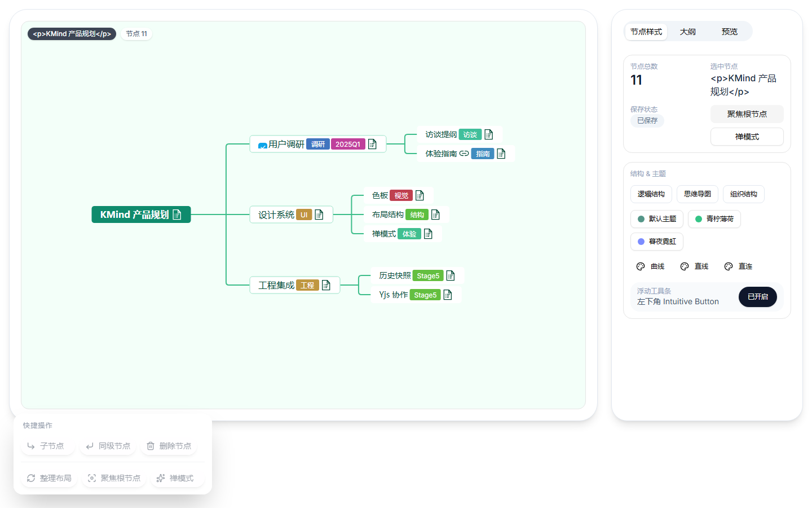Click the UI tag on 设计系统

coord(304,214)
